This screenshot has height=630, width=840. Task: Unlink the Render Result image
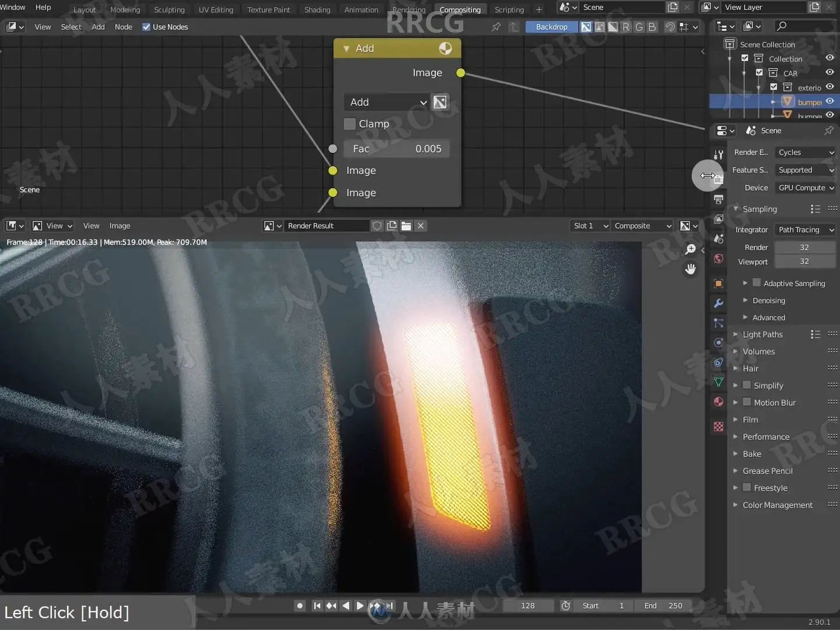pos(421,226)
